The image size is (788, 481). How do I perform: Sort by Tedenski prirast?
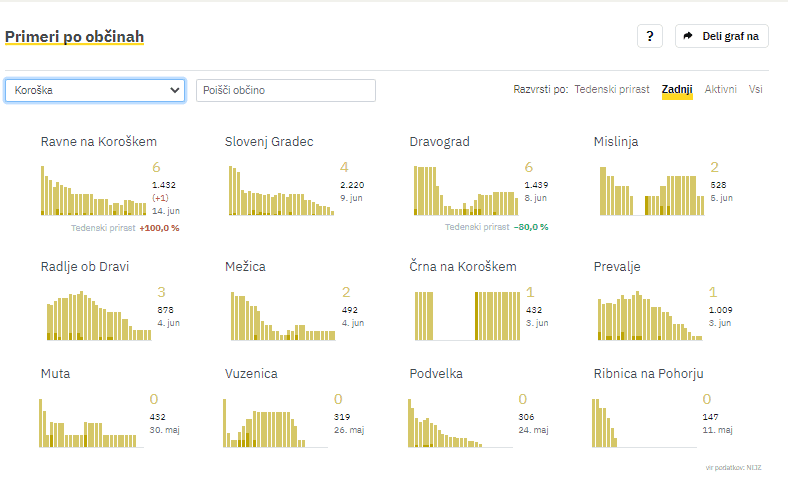(x=612, y=90)
